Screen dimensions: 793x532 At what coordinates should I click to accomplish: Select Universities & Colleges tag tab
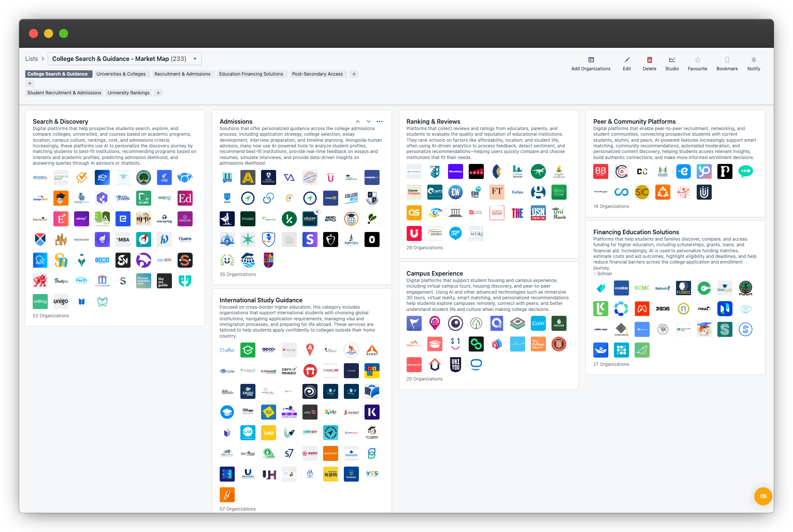(x=121, y=74)
